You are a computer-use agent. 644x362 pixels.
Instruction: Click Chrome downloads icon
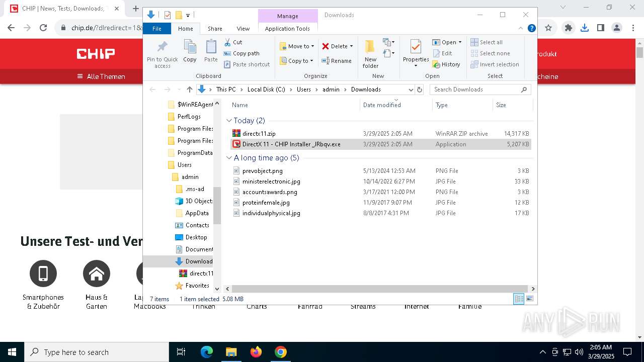585,28
